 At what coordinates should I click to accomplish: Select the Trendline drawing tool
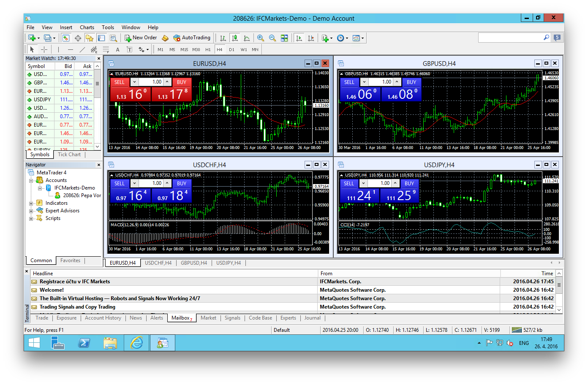click(x=82, y=49)
